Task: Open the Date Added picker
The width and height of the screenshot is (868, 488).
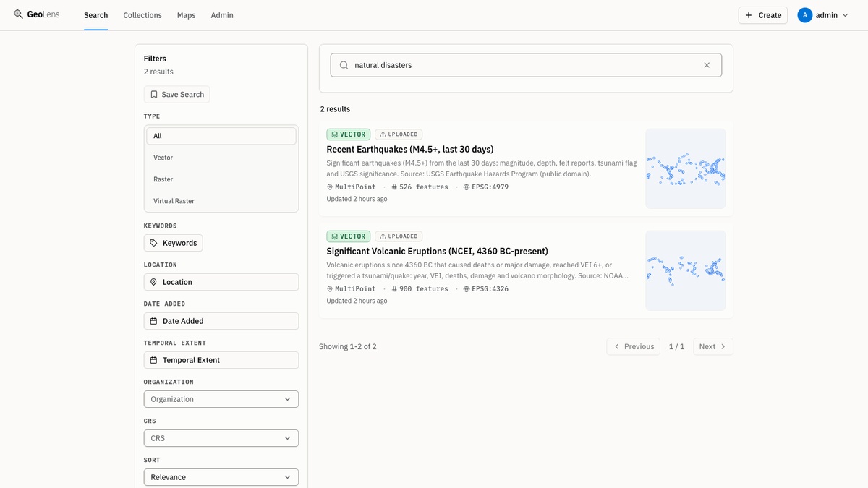Action: (221, 321)
